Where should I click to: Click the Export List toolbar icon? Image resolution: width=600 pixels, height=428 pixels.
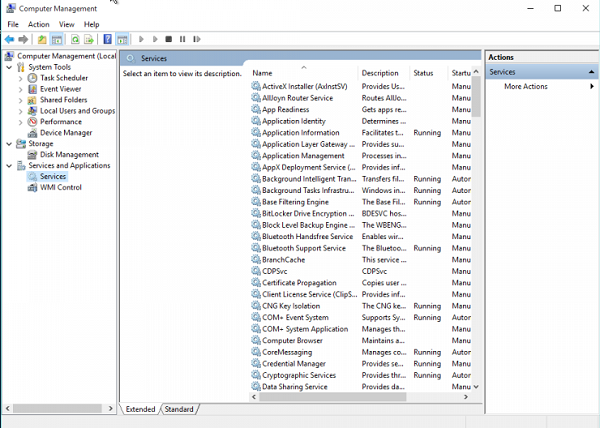[x=90, y=39]
